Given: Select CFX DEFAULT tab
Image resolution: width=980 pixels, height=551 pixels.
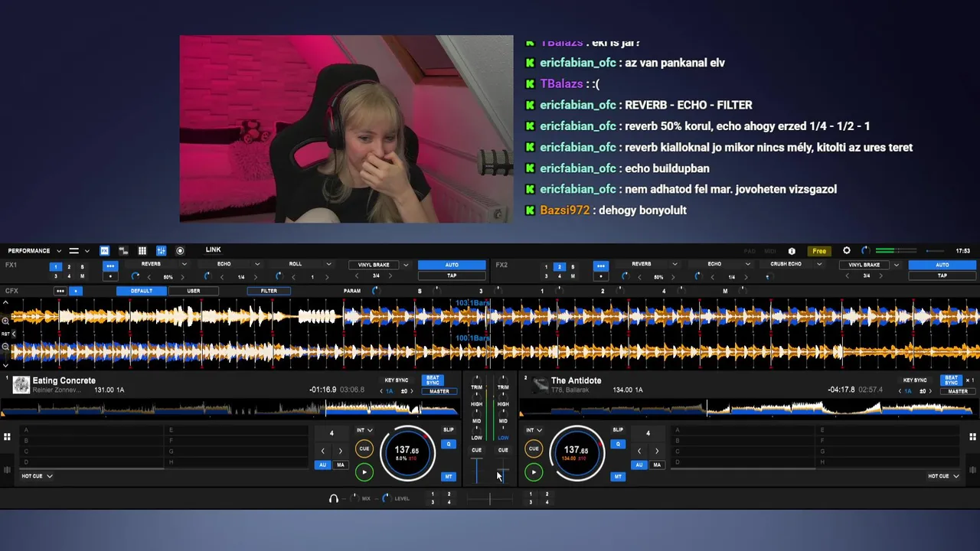Looking at the screenshot, I should [142, 291].
